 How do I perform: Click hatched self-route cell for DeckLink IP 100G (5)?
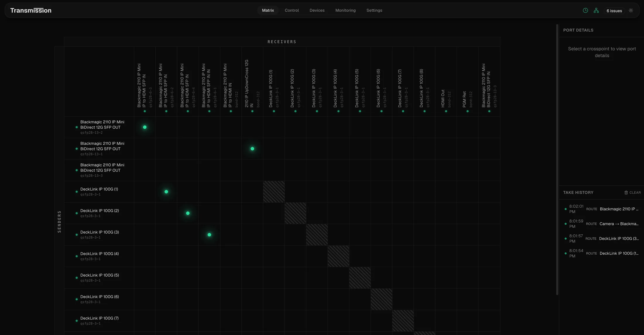[x=360, y=278]
